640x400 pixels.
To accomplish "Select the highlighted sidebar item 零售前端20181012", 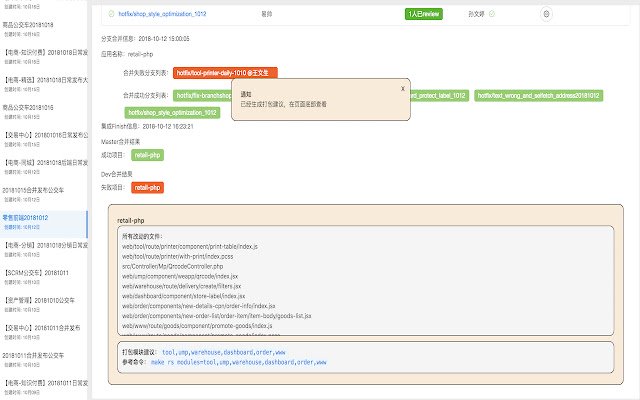I will pos(44,222).
